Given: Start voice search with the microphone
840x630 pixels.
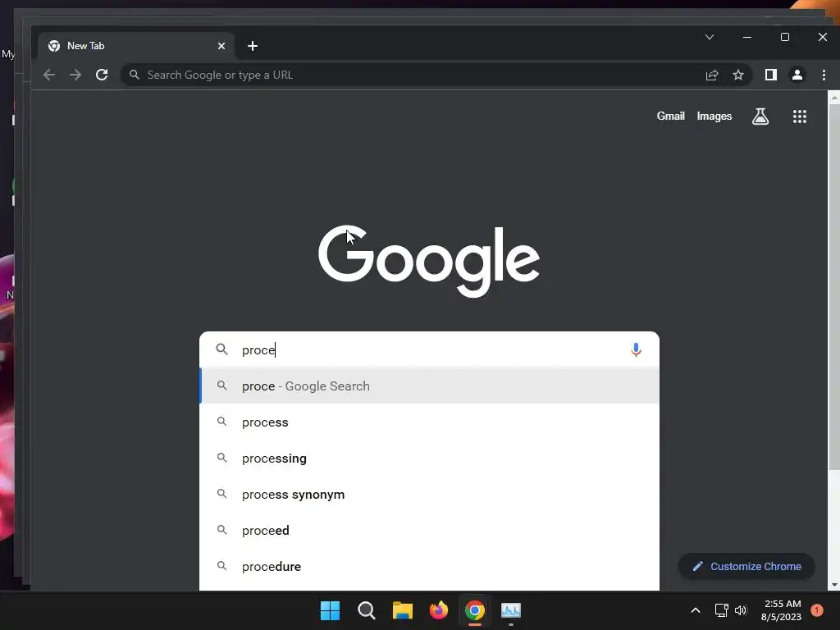Looking at the screenshot, I should [636, 349].
